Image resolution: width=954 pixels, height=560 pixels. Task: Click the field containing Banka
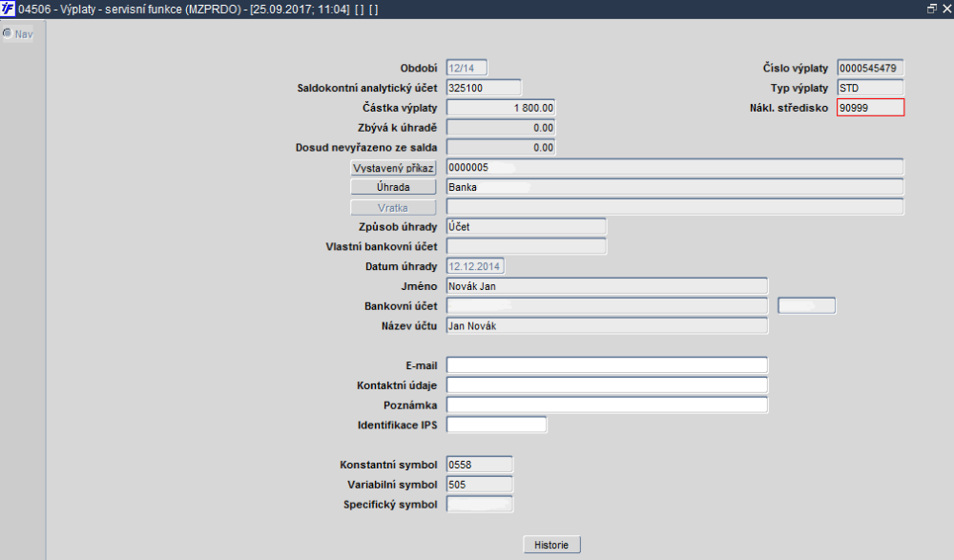tap(674, 187)
